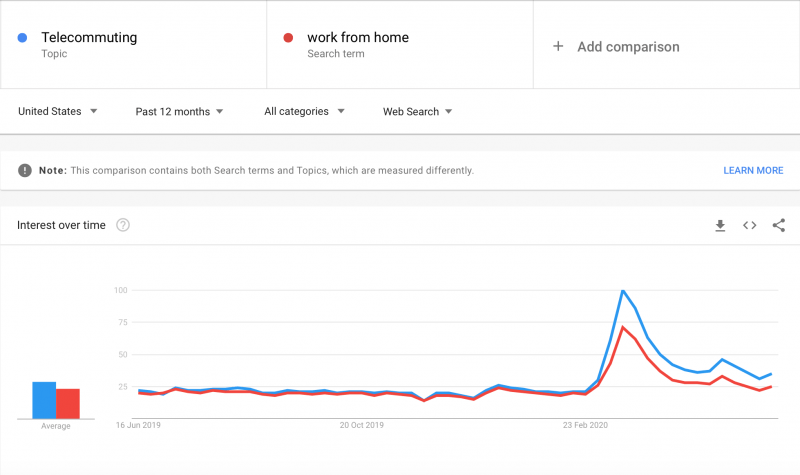Expand the All categories dropdown
Screen dimensions: 800x475
coord(304,111)
